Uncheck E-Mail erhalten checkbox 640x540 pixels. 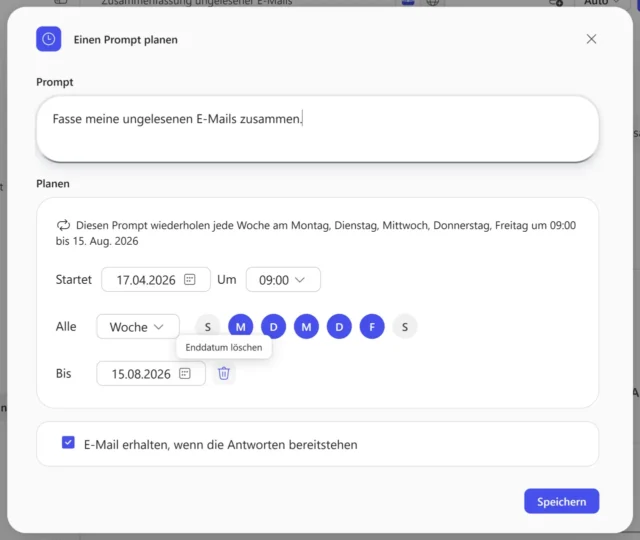68,442
